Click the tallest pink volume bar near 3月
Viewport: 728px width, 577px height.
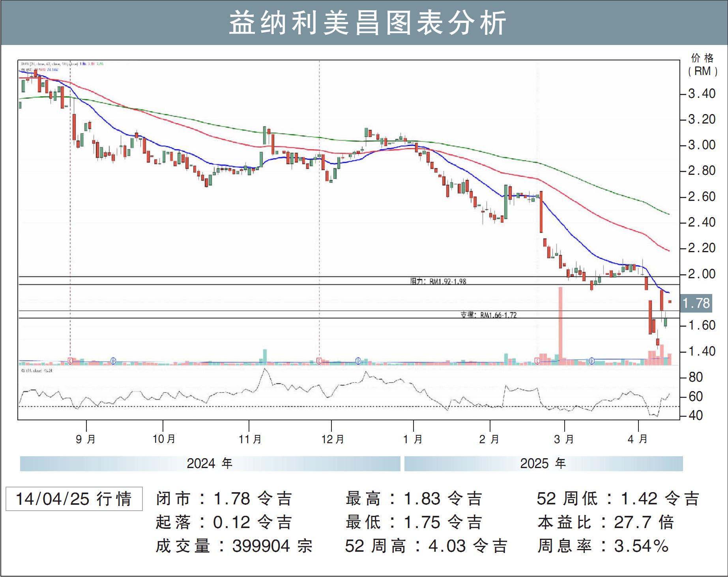[560, 326]
